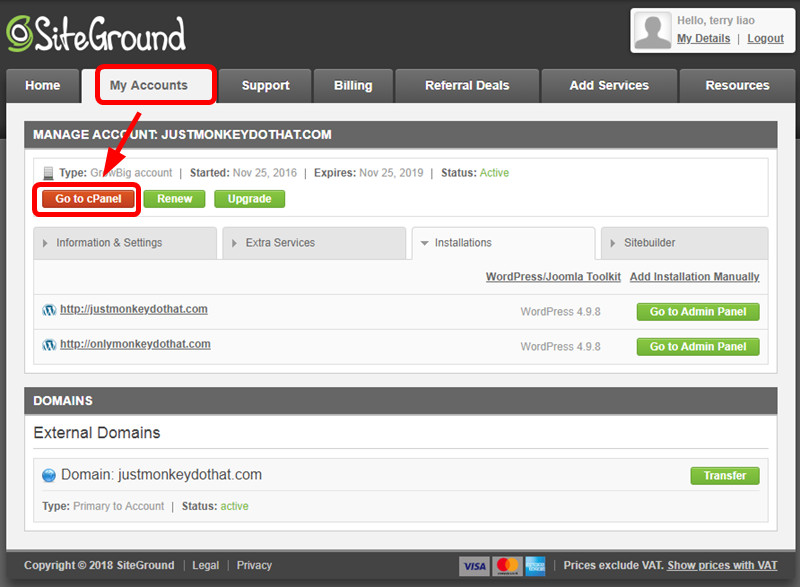Click the server icon next to Type

[48, 173]
